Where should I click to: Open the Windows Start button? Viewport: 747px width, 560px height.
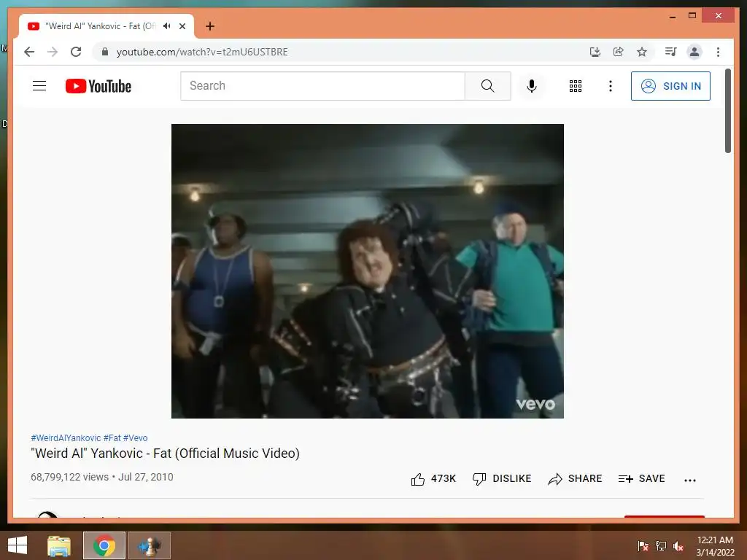click(18, 545)
